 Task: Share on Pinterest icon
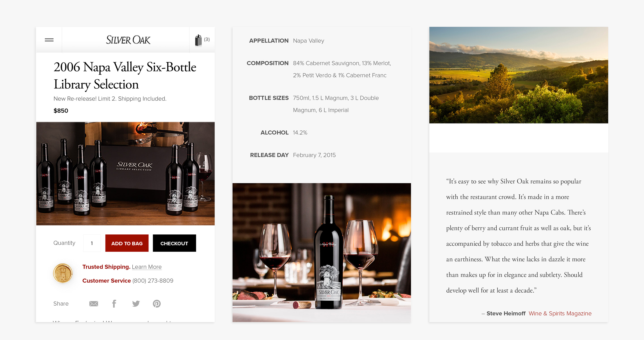(157, 304)
